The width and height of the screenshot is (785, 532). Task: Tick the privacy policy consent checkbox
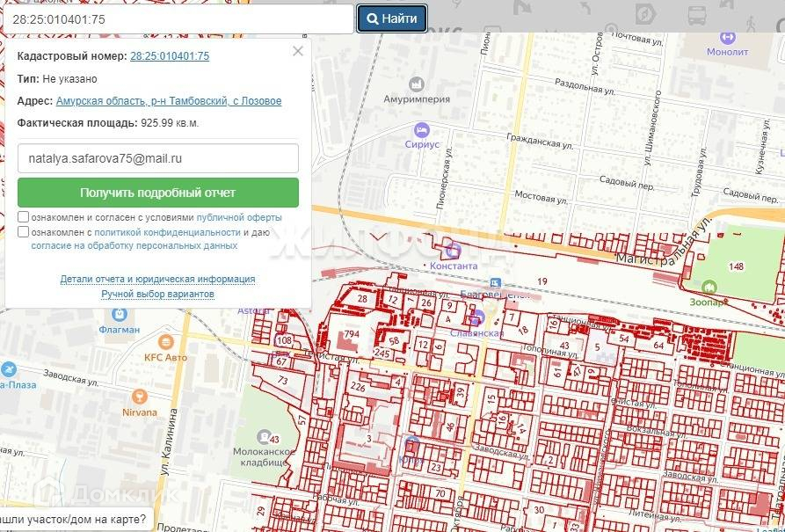tap(23, 232)
